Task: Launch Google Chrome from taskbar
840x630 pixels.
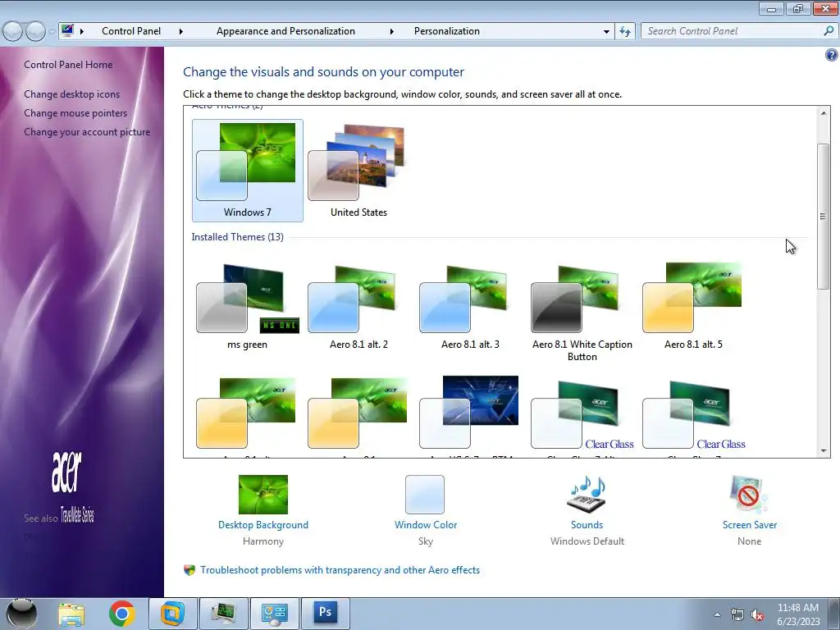Action: coord(121,614)
